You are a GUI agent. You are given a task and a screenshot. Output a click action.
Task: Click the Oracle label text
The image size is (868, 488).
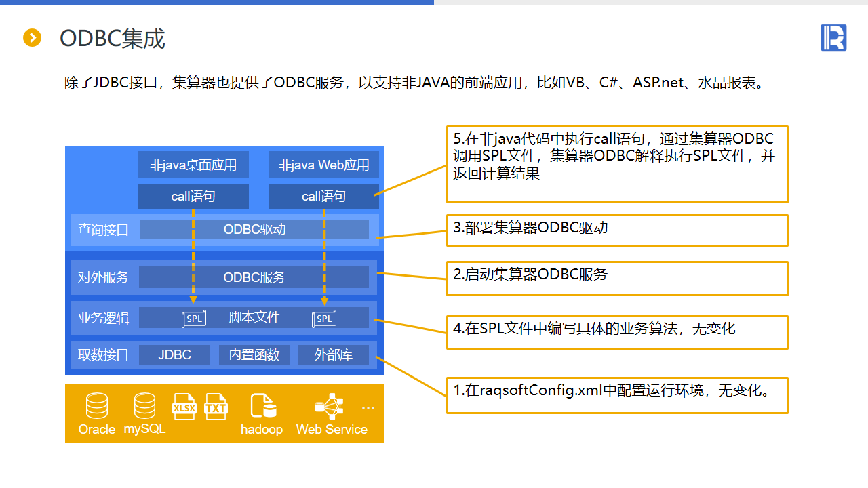coord(97,430)
